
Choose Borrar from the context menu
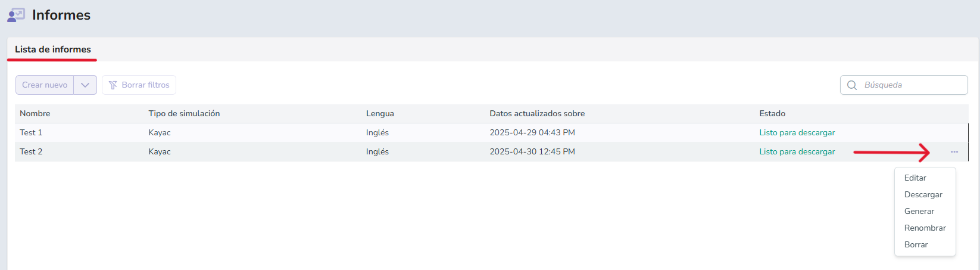(916, 244)
